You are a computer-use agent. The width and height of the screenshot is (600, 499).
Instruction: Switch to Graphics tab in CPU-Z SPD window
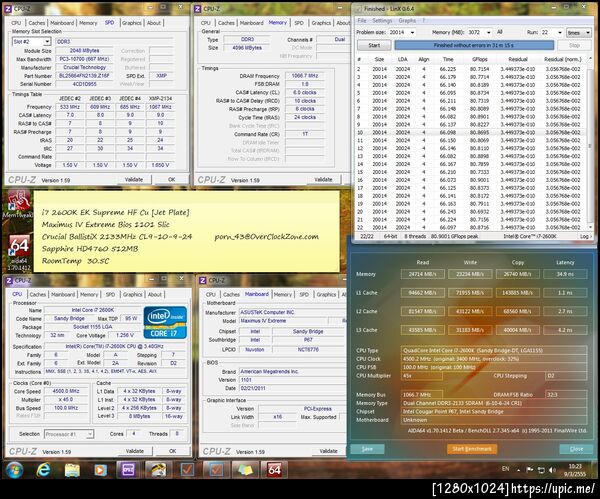tap(132, 23)
